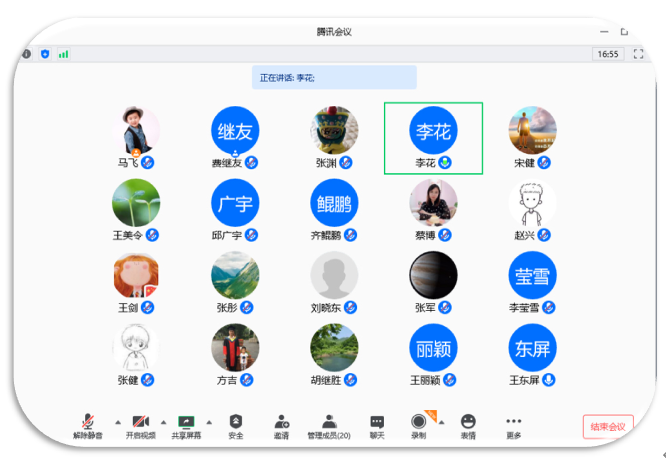Screen dimensions: 666x458
Task: Invite participants with the add-person icon
Action: 282,421
